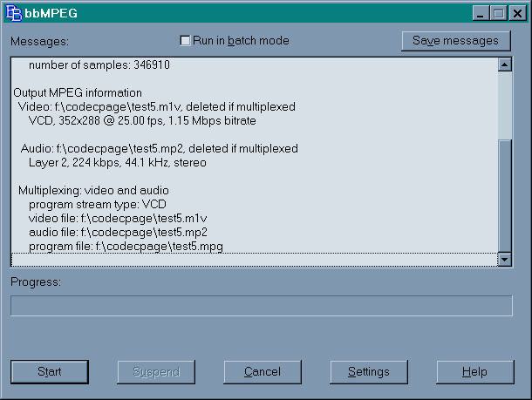Select the "Output MPEG information" message line
Viewport: 532px width, 400px height.
[x=78, y=93]
